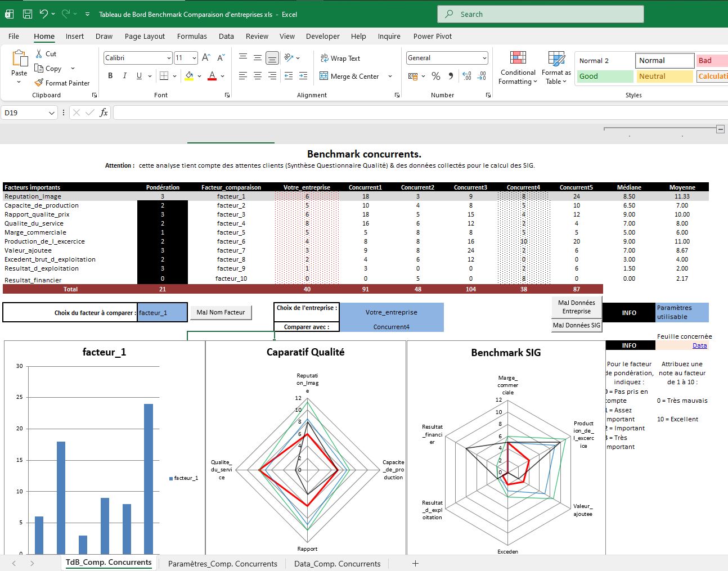Expand the Merge & Center dropdown arrow
The width and height of the screenshot is (728, 571).
(x=390, y=76)
